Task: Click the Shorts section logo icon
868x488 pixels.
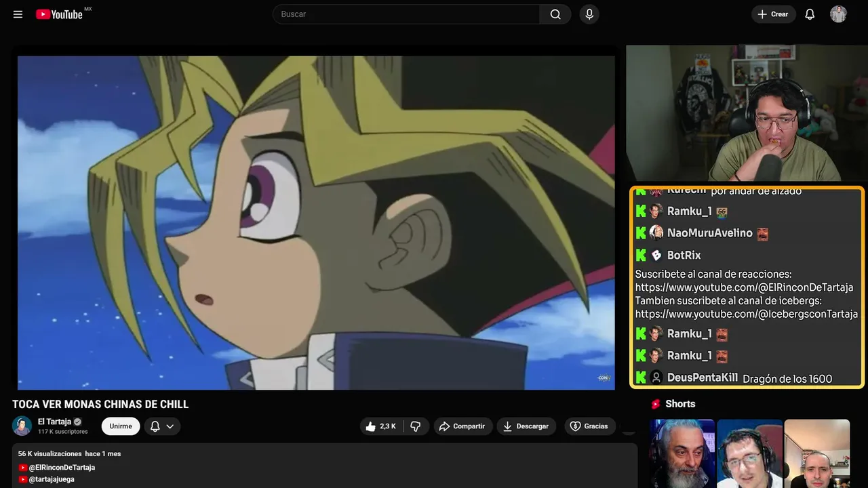Action: click(656, 404)
